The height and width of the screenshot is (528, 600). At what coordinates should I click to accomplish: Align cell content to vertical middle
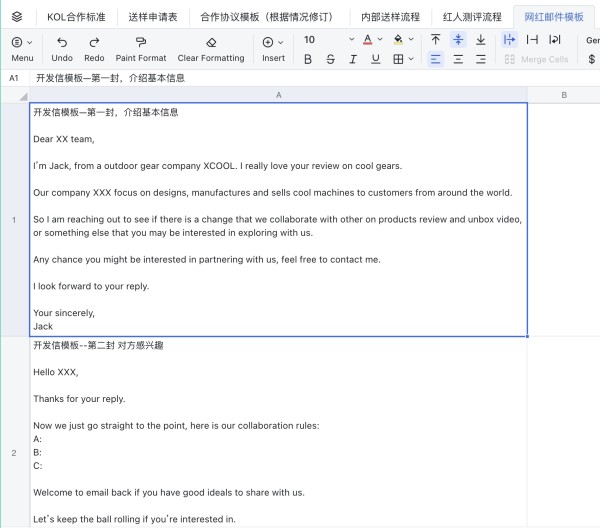458,39
